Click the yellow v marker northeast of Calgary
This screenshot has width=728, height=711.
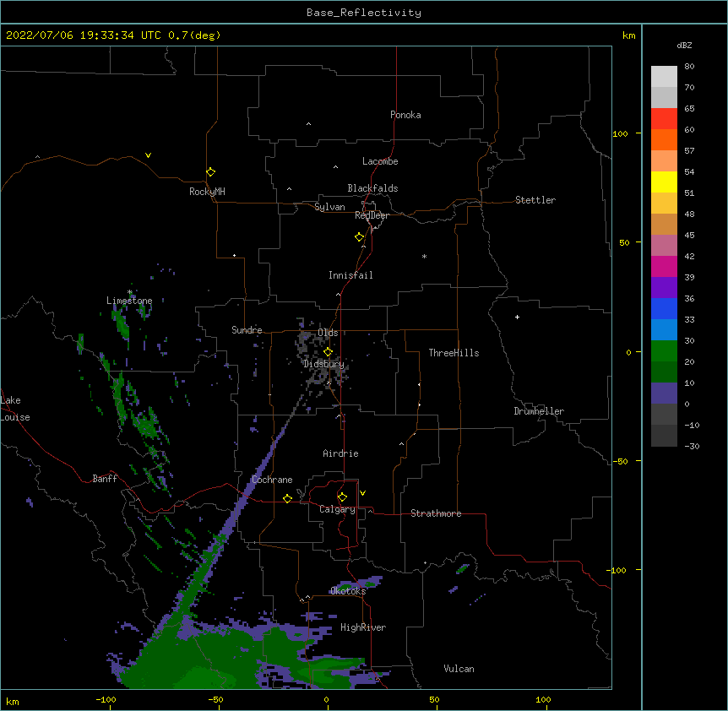point(362,493)
